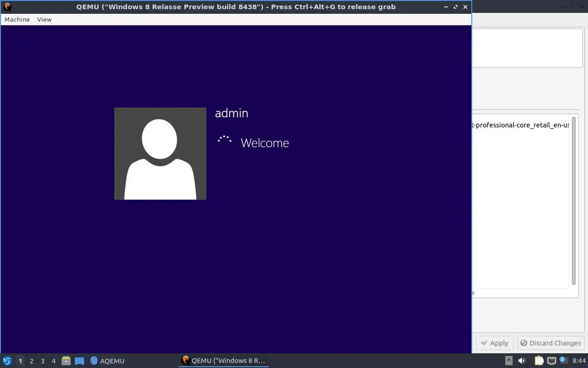This screenshot has height=368, width=588.
Task: Click the clipboard manager tray icon
Action: [x=539, y=361]
